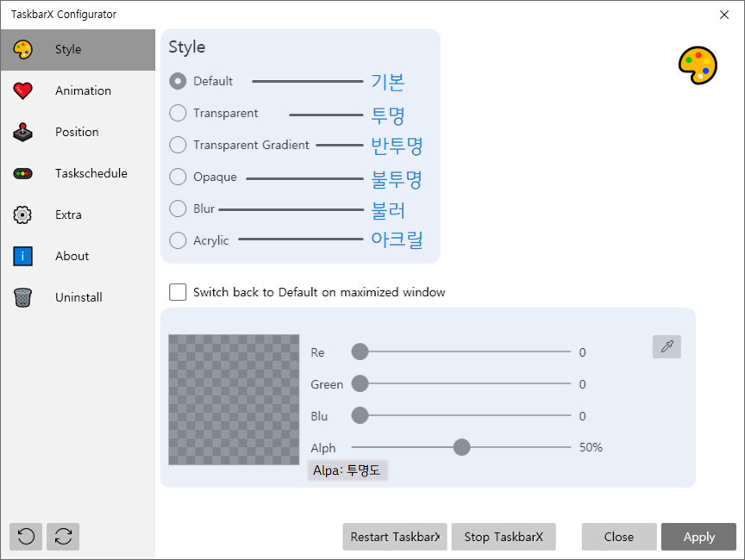
Task: Click the Red value 0 text
Action: (x=582, y=352)
